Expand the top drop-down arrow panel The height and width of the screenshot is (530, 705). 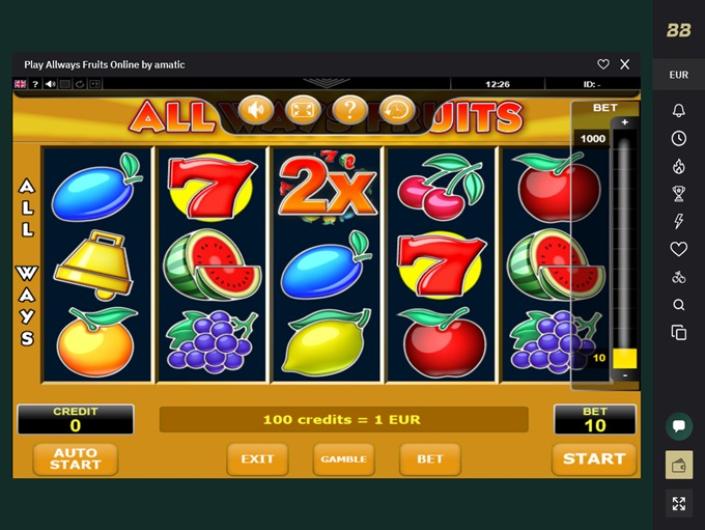(x=326, y=83)
